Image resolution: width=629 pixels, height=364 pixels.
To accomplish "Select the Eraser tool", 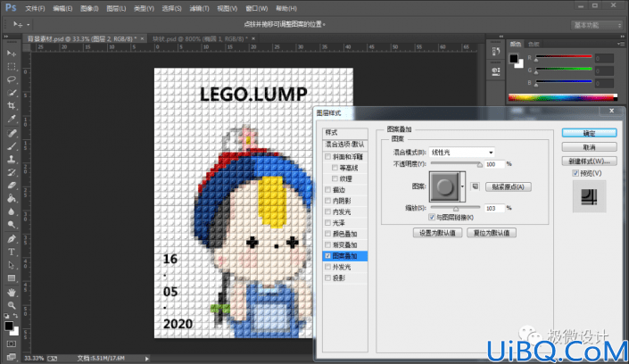I will pos(12,186).
